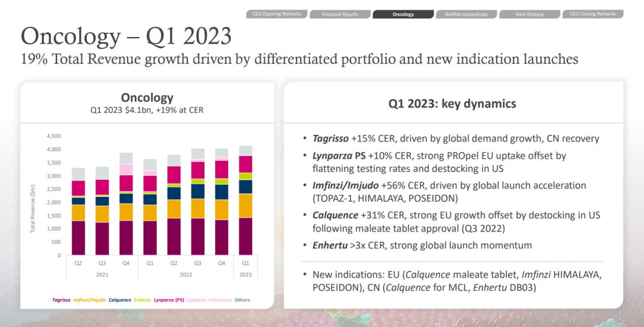Image resolution: width=644 pixels, height=327 pixels.
Task: Jump to the CEO Closing Remarks tab
Action: pos(593,14)
